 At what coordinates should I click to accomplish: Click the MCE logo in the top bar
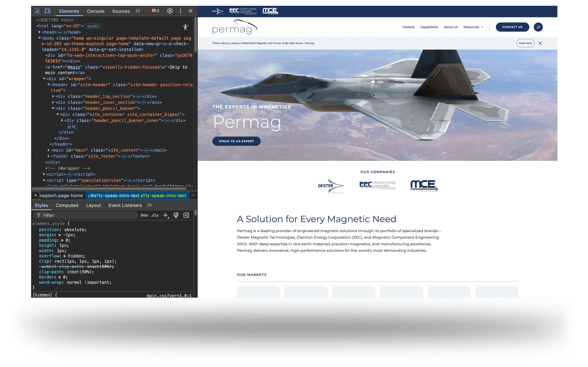pos(271,11)
